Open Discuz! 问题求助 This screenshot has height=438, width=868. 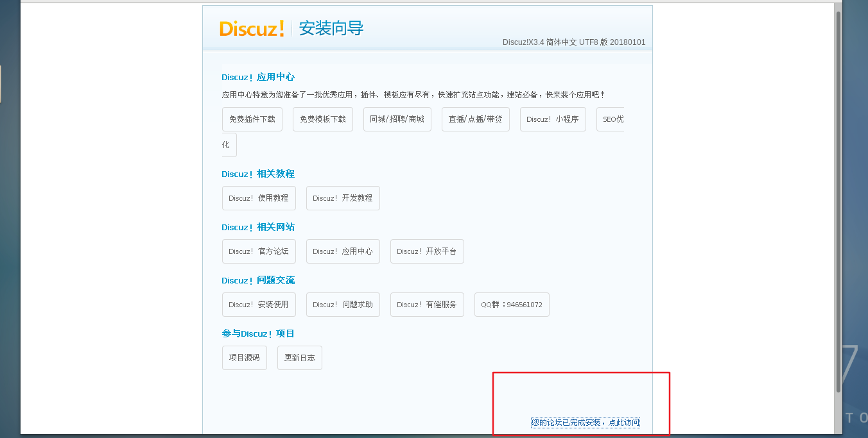point(343,305)
